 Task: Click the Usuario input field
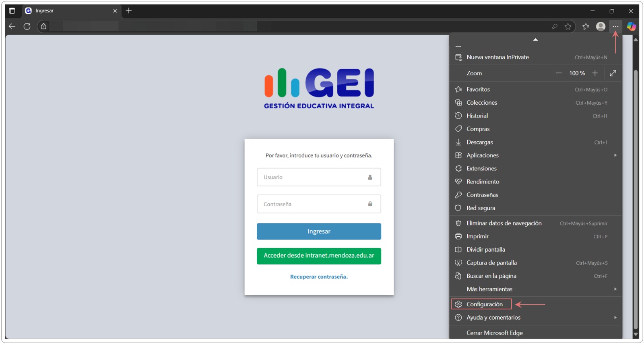tap(319, 177)
